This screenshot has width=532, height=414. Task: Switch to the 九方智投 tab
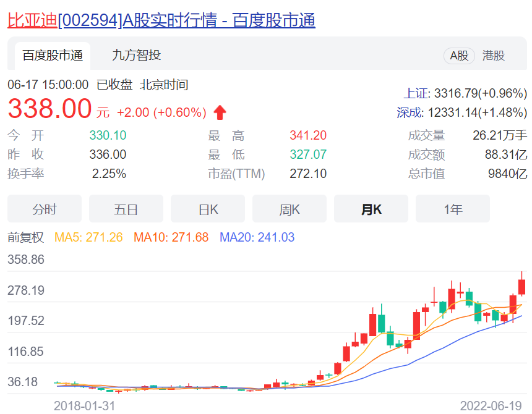click(136, 55)
